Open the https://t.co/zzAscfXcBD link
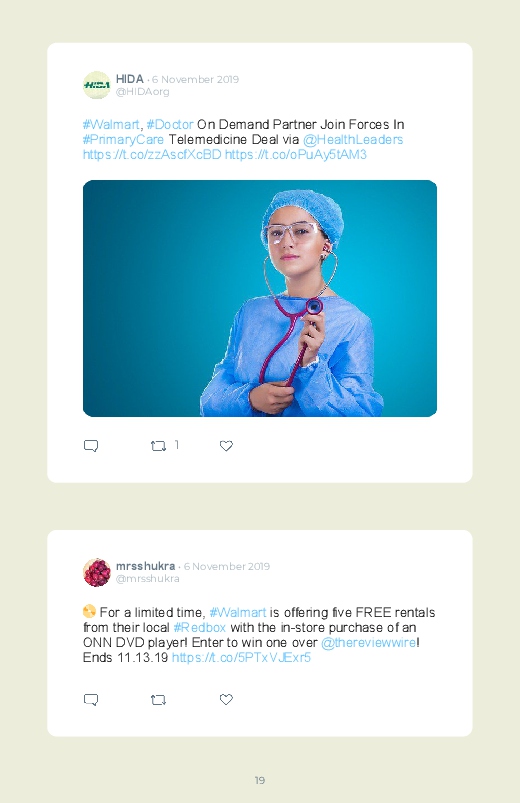Image resolution: width=520 pixels, height=803 pixels. tap(152, 155)
